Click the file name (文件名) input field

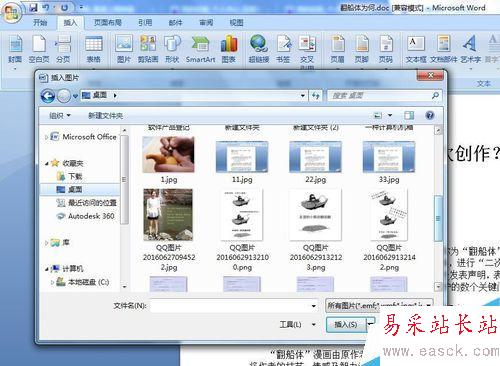pos(230,306)
